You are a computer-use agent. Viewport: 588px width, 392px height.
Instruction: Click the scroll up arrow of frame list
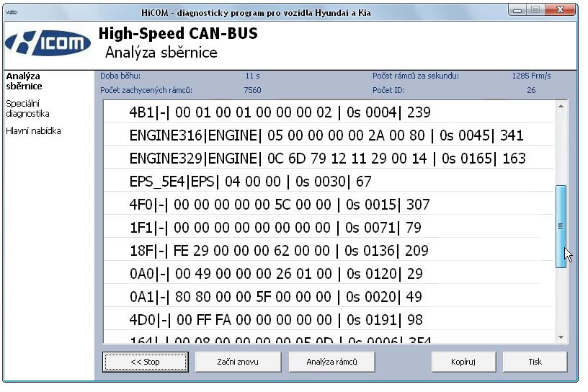click(561, 107)
